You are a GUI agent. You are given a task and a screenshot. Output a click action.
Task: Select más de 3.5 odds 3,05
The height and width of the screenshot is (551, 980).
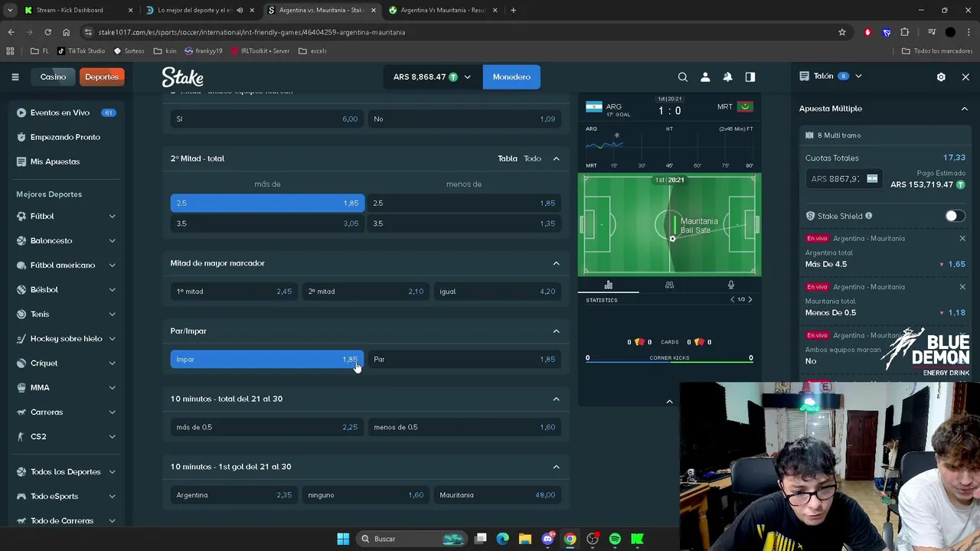click(267, 223)
